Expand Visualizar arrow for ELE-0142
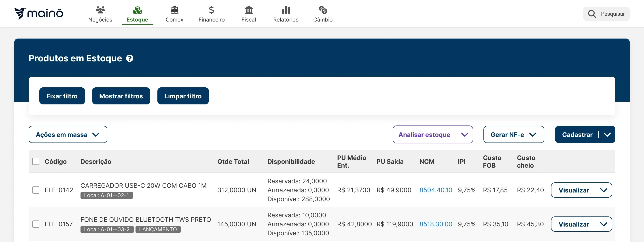The height and width of the screenshot is (242, 644). click(604, 190)
